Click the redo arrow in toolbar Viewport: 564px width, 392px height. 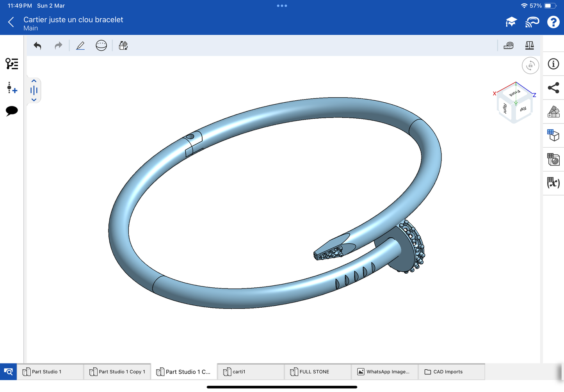coord(58,46)
